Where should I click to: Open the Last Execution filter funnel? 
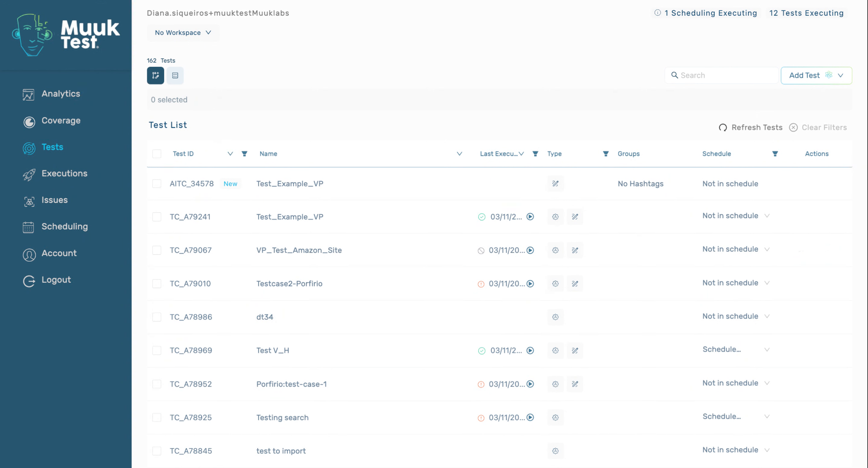[535, 154]
